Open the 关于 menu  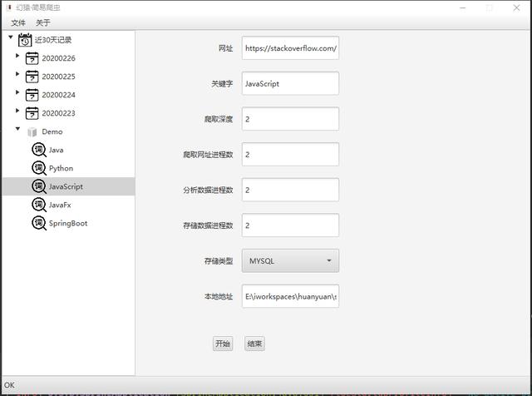[x=43, y=22]
